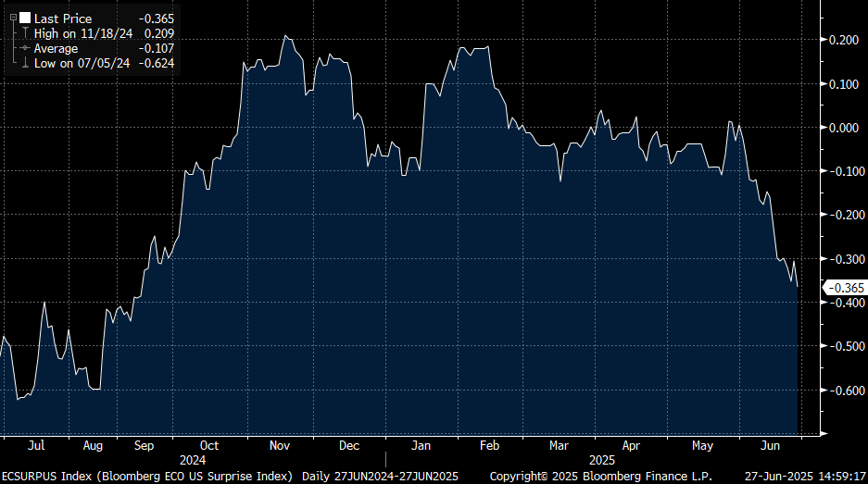Collapse the Last Price legend tree

[13, 19]
